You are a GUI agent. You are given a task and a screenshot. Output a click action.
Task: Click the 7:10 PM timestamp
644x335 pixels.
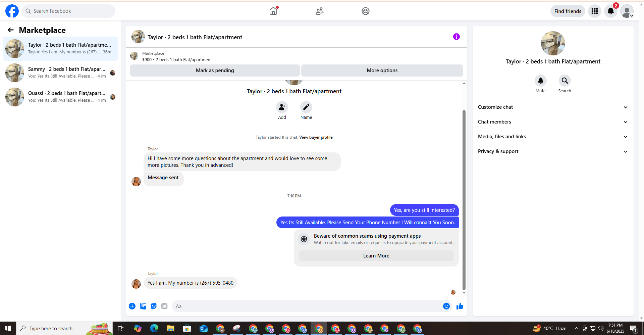coord(294,196)
